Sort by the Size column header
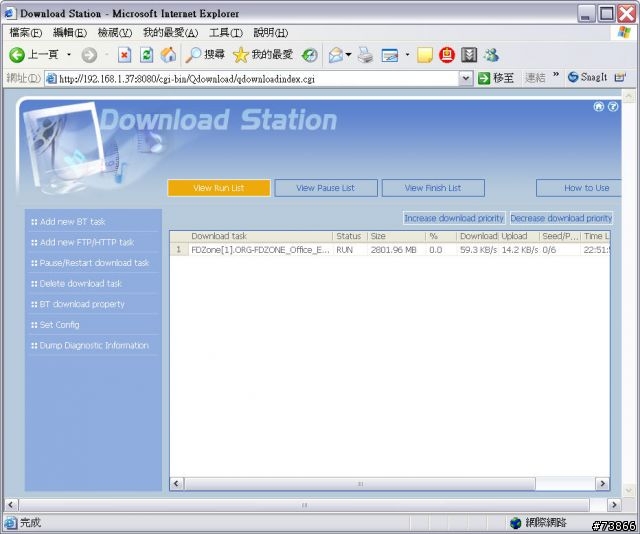The height and width of the screenshot is (534, 640). pyautogui.click(x=396, y=236)
